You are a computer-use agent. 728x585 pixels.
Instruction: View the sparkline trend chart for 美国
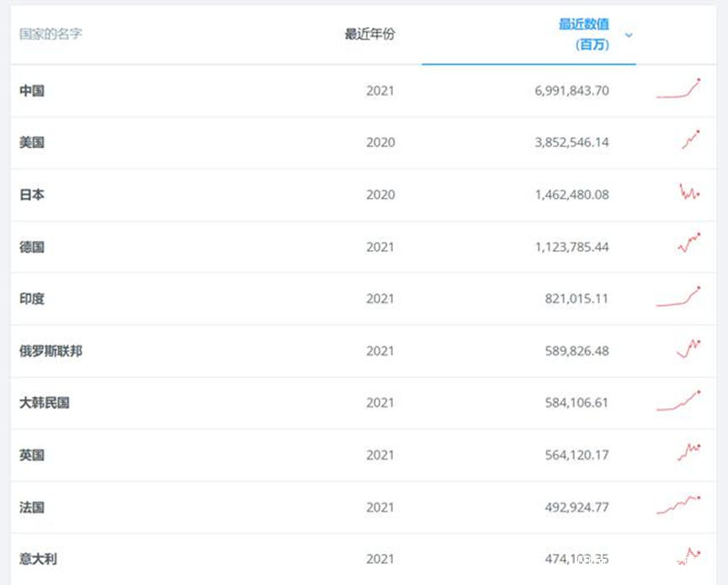click(x=691, y=139)
